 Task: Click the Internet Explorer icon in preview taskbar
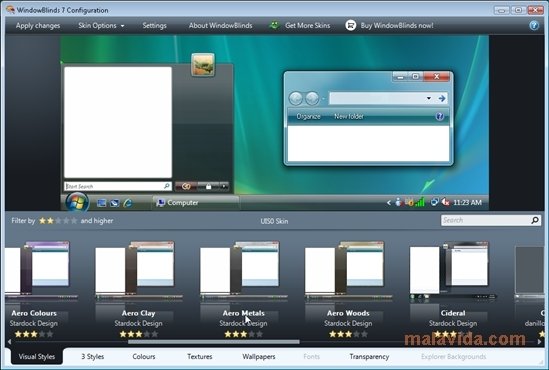128,203
